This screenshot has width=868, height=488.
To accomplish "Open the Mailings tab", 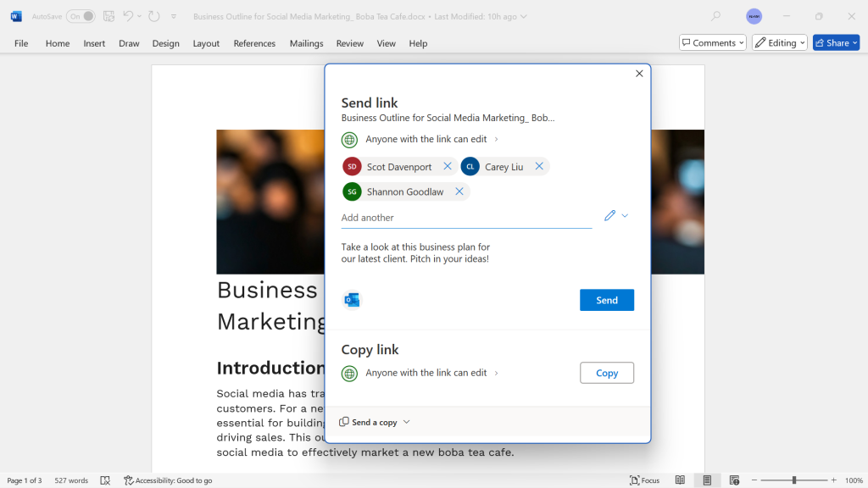I will click(306, 43).
